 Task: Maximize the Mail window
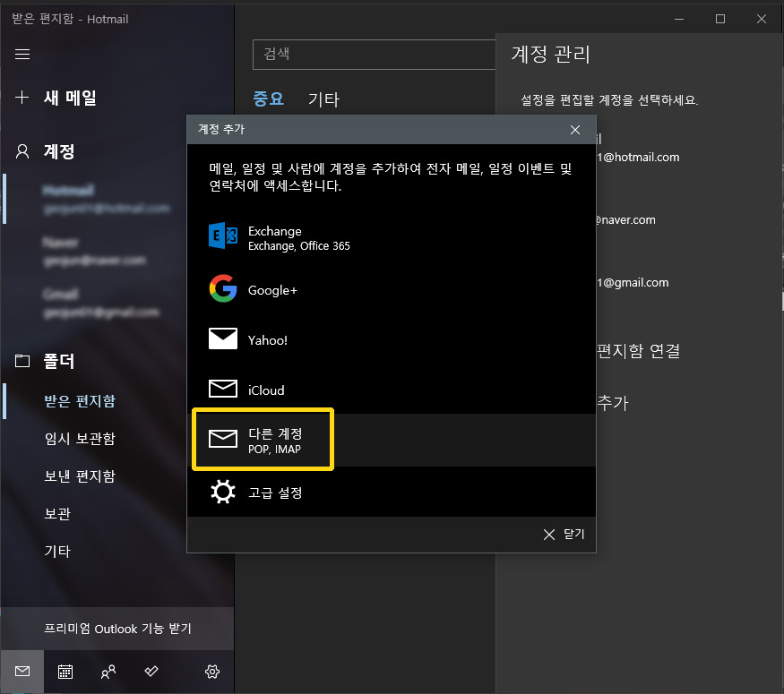[x=720, y=19]
